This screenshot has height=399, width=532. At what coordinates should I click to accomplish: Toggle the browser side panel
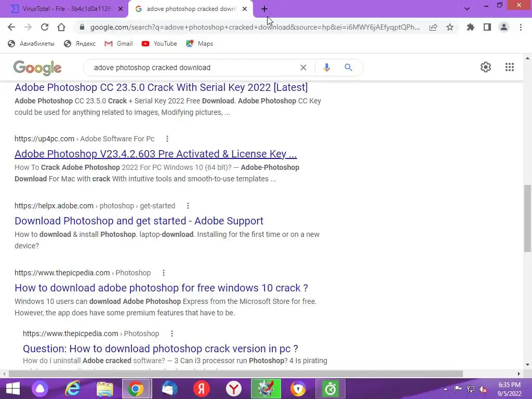pos(487,27)
